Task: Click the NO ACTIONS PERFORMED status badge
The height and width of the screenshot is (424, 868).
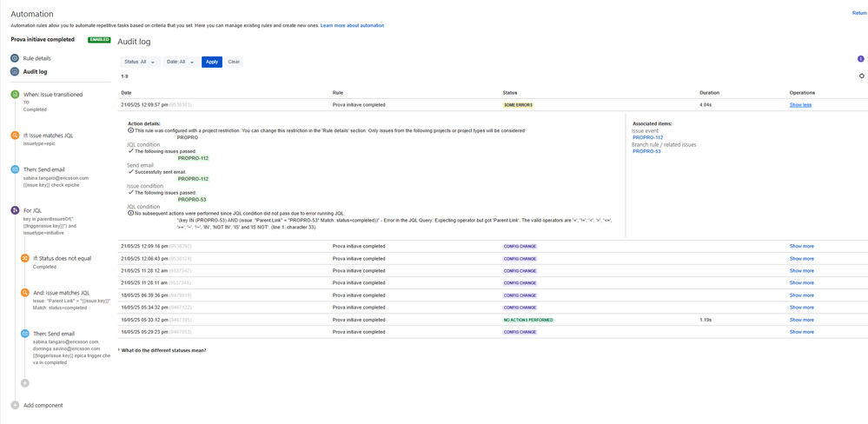Action: pyautogui.click(x=528, y=320)
